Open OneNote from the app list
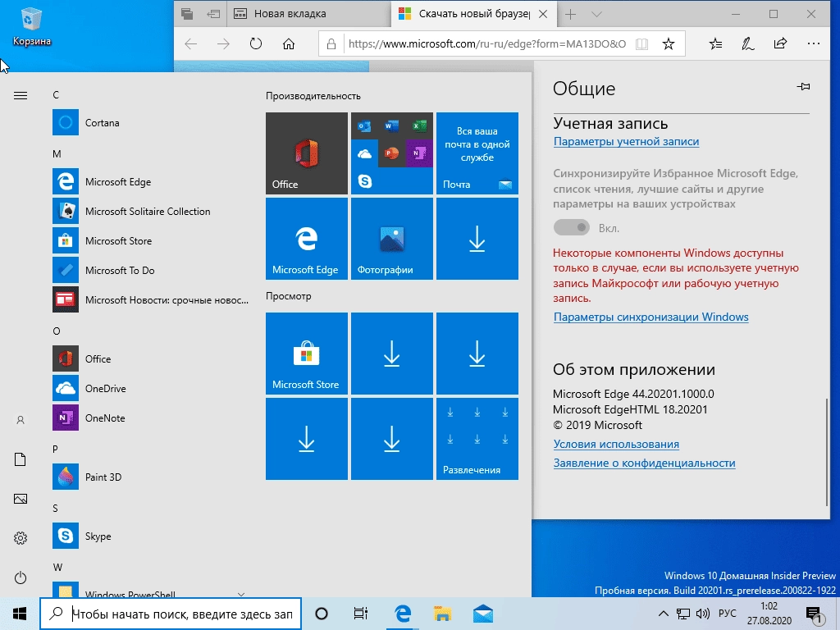 (150, 418)
